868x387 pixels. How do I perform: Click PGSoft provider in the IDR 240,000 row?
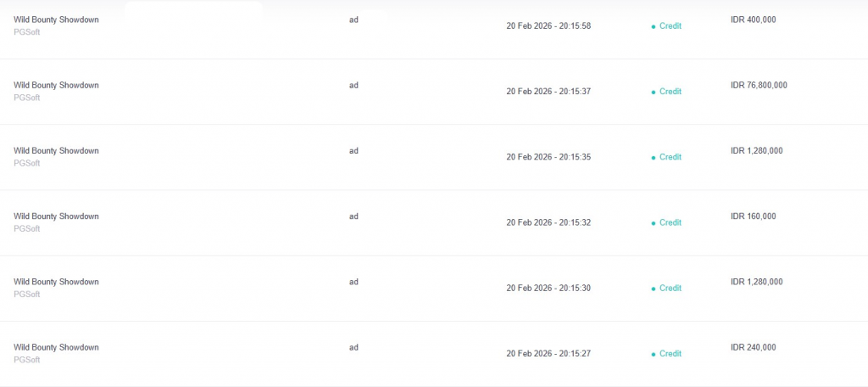point(26,360)
